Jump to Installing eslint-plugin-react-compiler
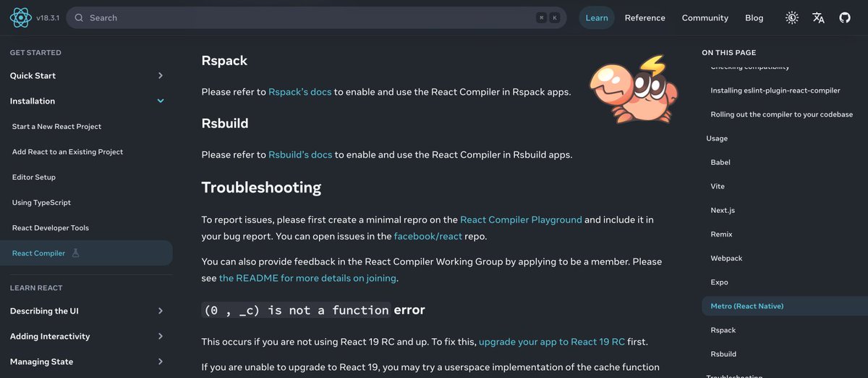 point(775,91)
